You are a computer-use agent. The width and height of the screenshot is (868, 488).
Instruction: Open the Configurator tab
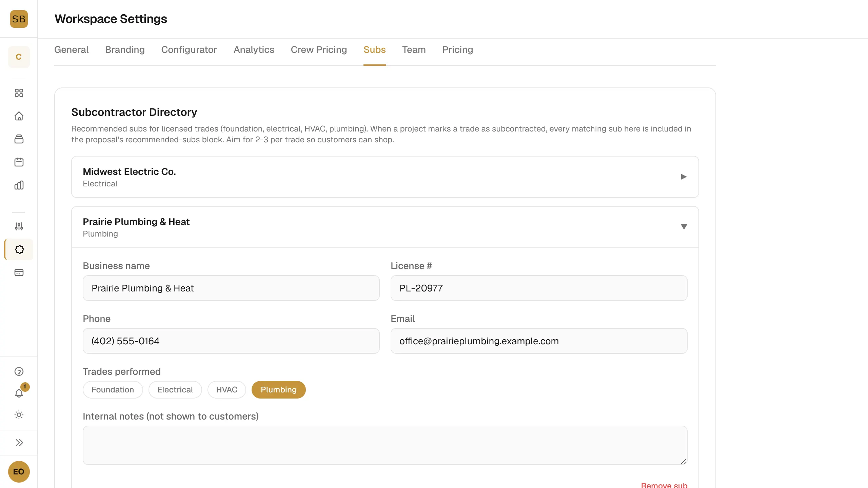(189, 50)
